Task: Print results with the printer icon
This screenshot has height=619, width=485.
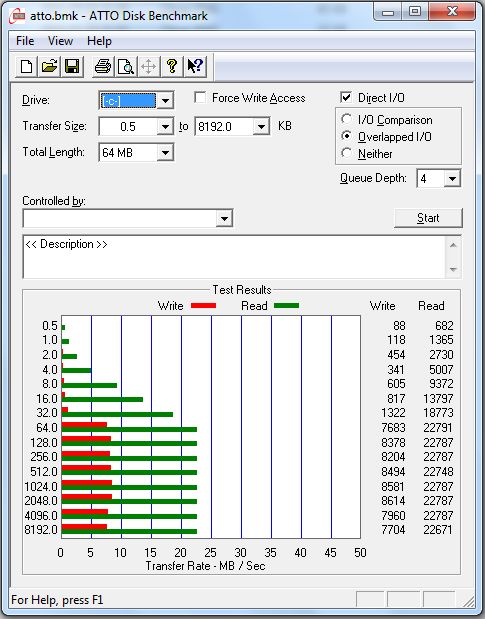Action: pyautogui.click(x=103, y=66)
